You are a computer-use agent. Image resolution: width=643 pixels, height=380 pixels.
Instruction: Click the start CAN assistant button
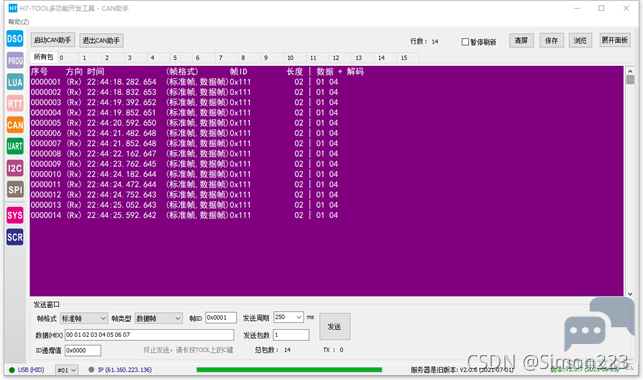52,40
